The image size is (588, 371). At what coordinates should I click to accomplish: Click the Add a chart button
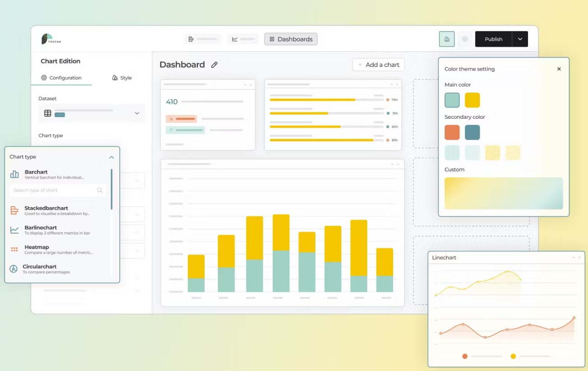(x=378, y=65)
